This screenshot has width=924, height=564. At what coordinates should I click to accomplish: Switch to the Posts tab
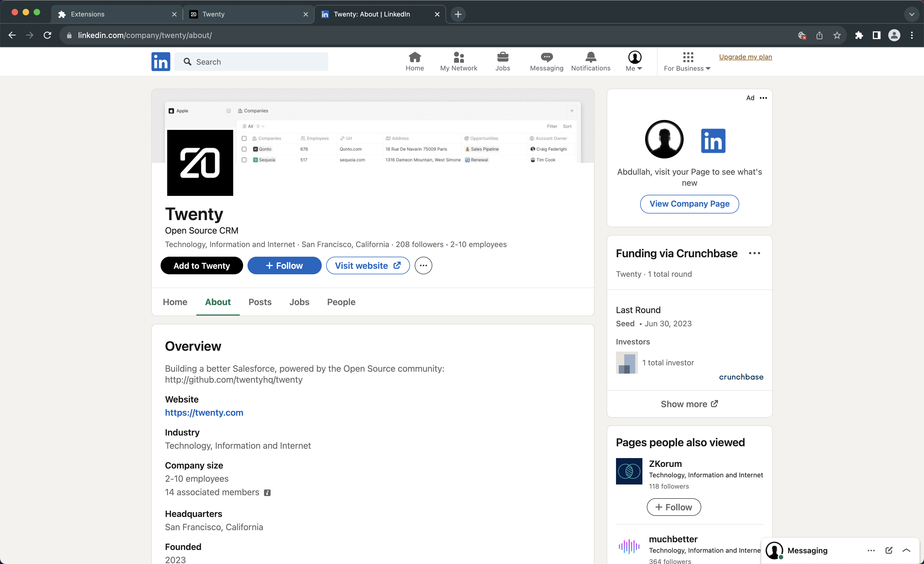pyautogui.click(x=260, y=302)
